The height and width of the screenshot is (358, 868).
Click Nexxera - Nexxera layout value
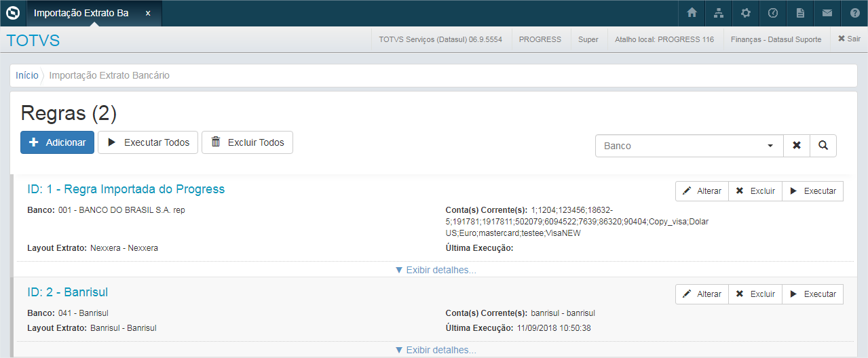point(124,248)
